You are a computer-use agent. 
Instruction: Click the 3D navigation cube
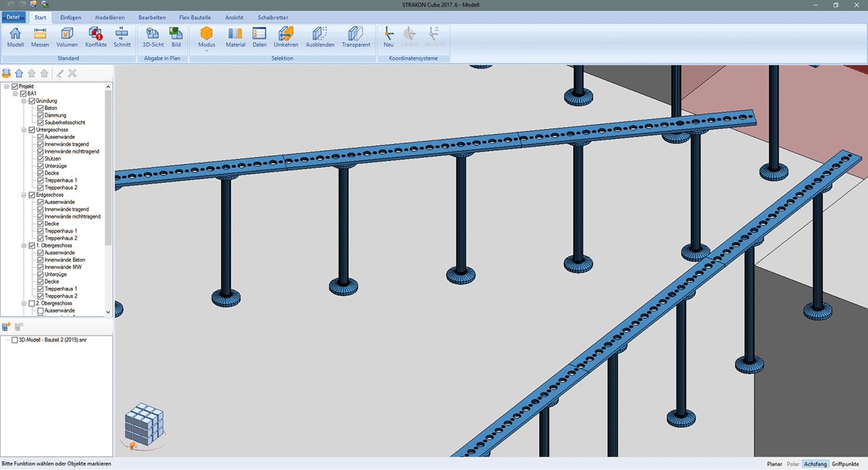pos(146,423)
